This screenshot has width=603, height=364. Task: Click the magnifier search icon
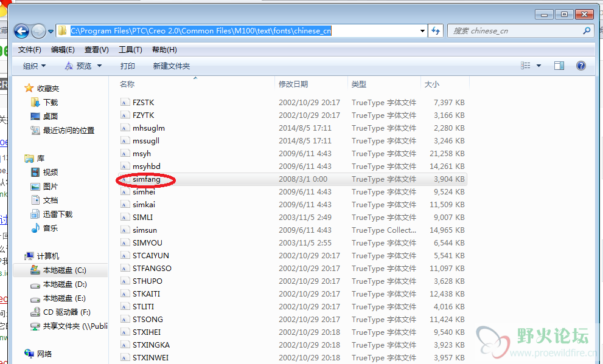(x=587, y=31)
